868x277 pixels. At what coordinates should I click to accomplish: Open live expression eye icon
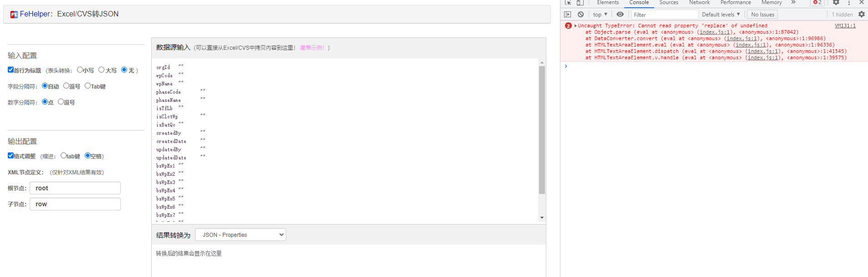click(620, 15)
